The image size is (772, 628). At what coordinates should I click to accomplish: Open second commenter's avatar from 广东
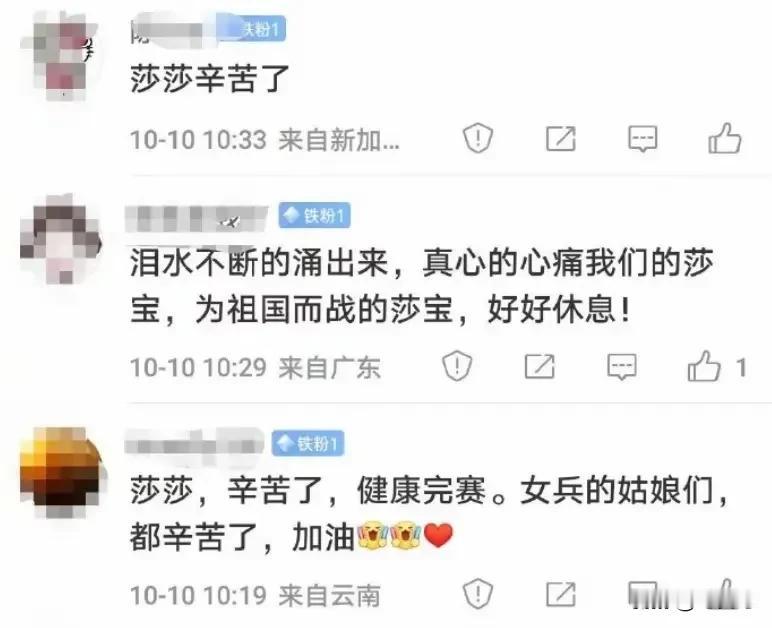(61, 240)
